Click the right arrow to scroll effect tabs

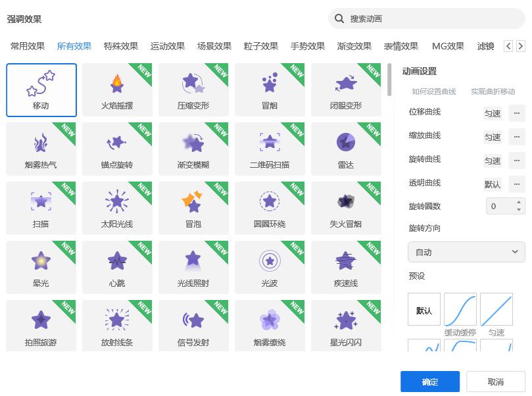tap(521, 45)
